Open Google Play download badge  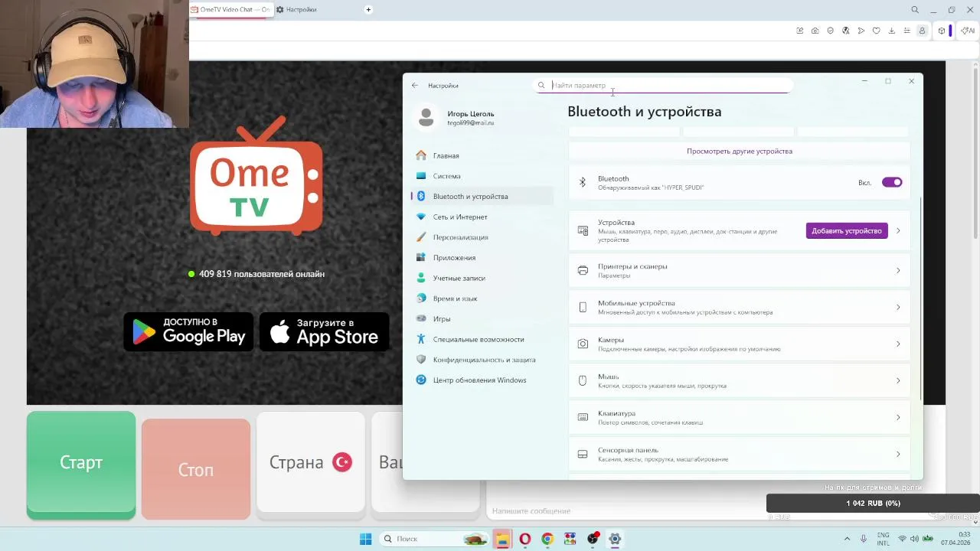(188, 331)
